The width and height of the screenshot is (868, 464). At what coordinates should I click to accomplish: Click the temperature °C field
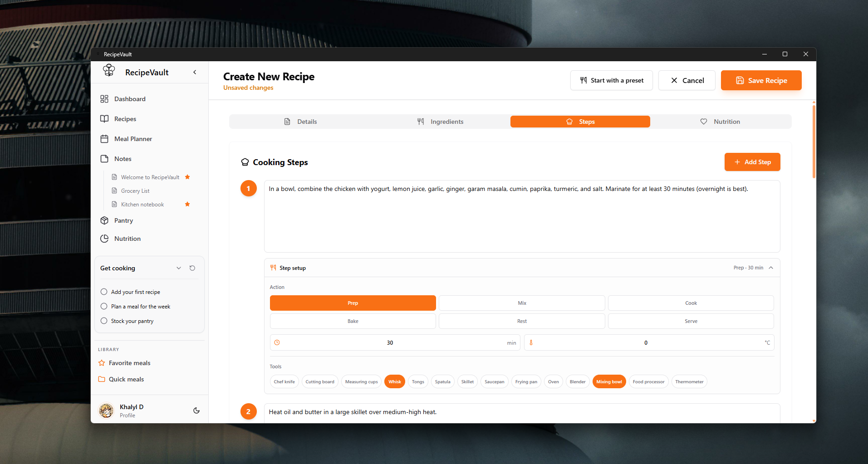coord(649,342)
